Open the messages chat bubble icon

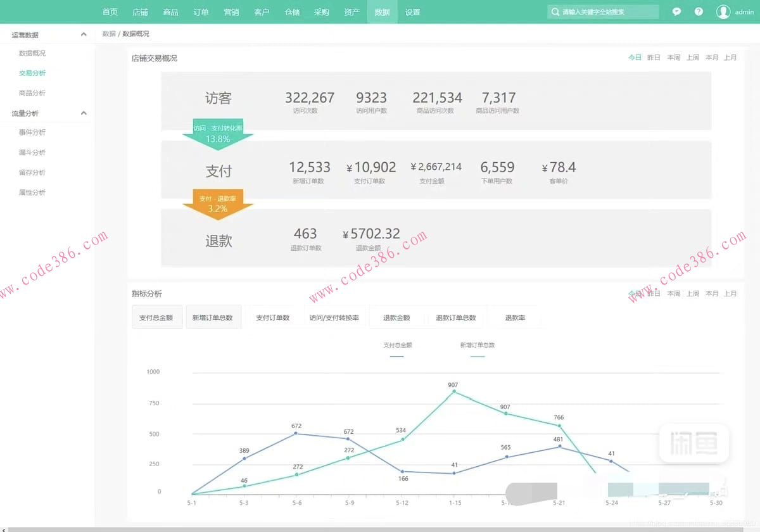coord(676,12)
